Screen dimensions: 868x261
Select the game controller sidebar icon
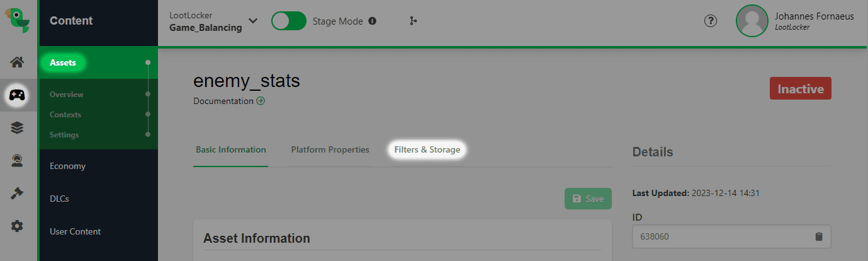[x=17, y=95]
